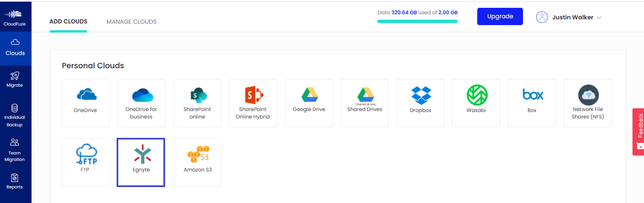Click the Feedback smiley icon

640,146
